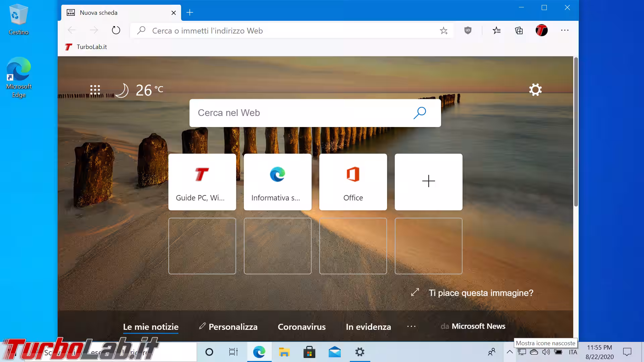Click the browser profile avatar
644x362 pixels.
click(x=541, y=31)
